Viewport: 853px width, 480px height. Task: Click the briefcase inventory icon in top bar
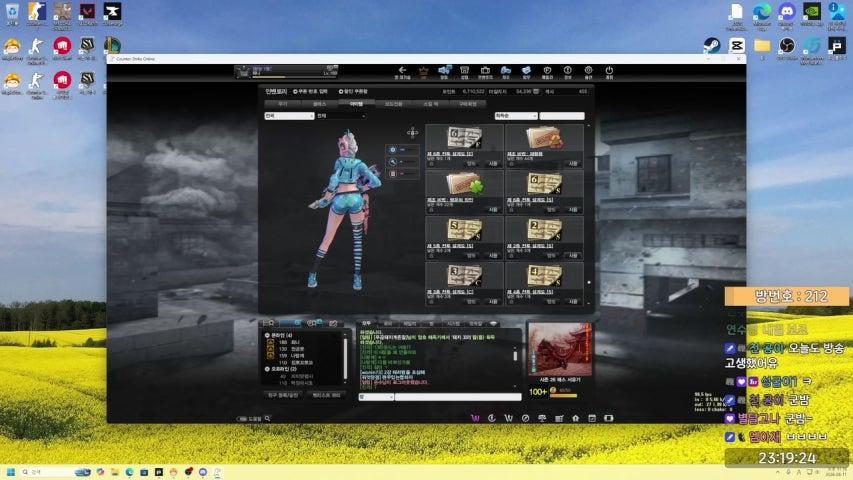(485, 70)
